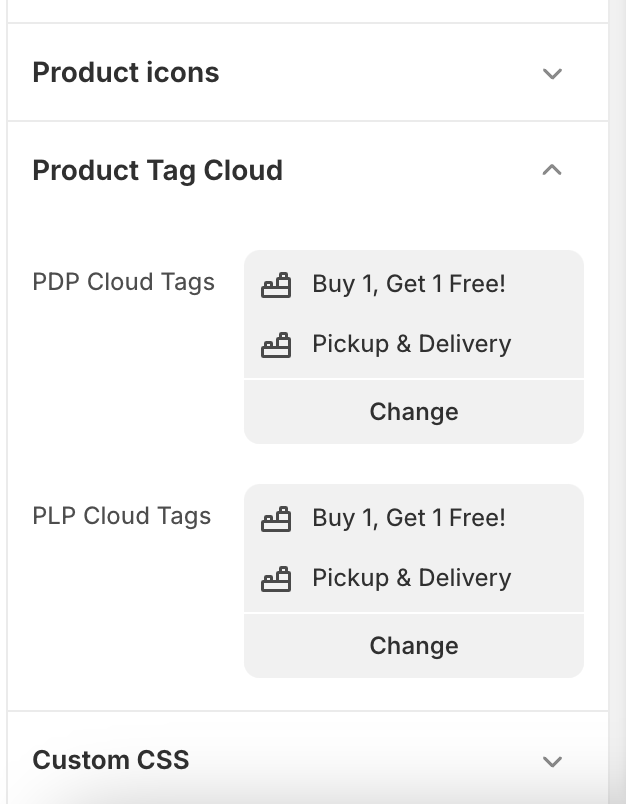Expand Product icons using its chevron arrow

552,74
